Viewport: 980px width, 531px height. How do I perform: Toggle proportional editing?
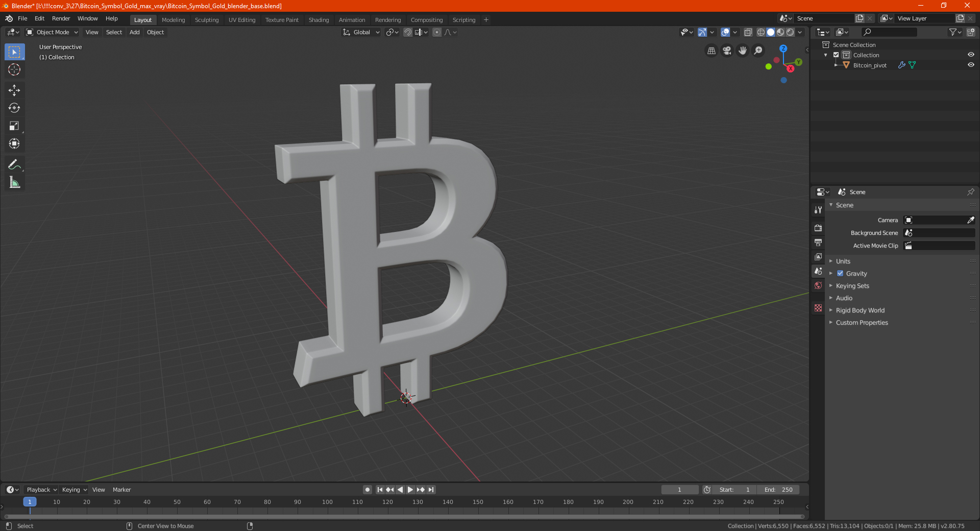[x=437, y=32]
